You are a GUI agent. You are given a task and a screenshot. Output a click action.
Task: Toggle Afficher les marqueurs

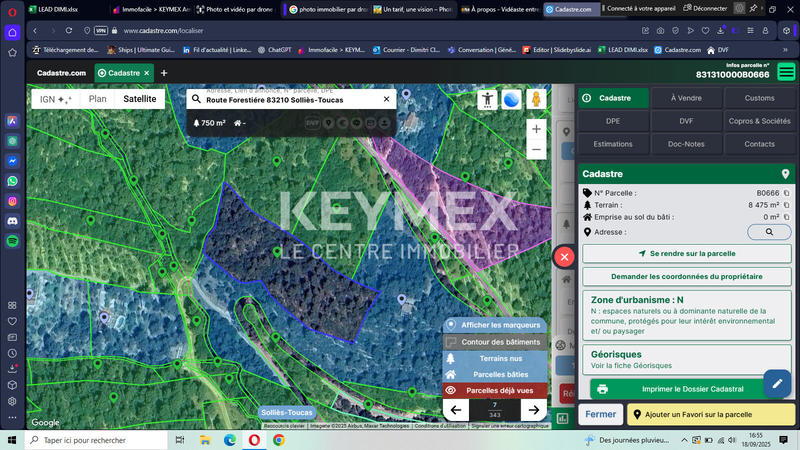[x=496, y=325]
